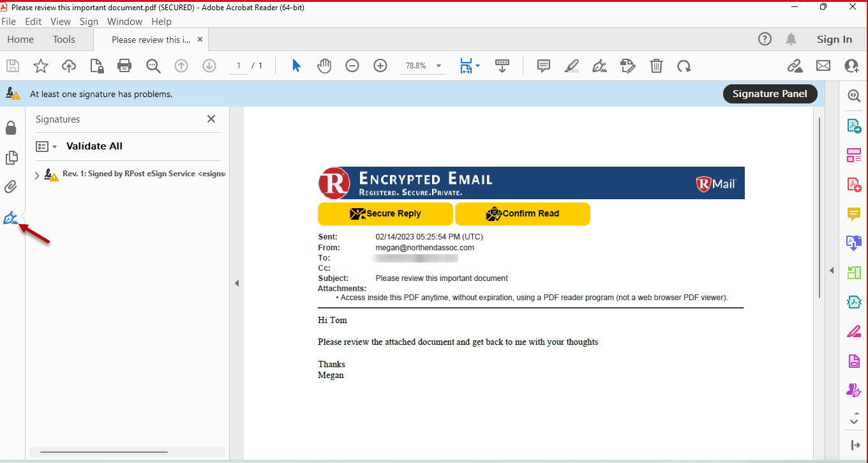The height and width of the screenshot is (463, 868).
Task: Open the signatures options menu dropdown
Action: [47, 146]
